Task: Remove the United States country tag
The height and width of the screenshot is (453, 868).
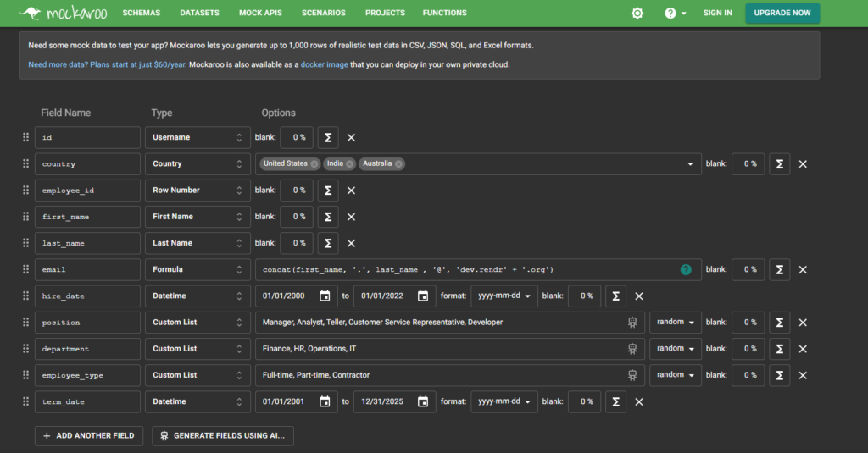Action: [x=314, y=164]
